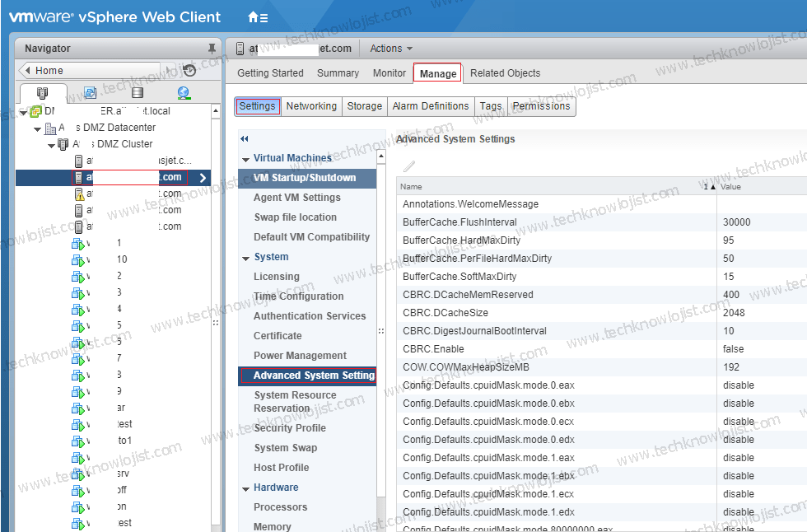Switch to the Networking sub-tab

(311, 106)
